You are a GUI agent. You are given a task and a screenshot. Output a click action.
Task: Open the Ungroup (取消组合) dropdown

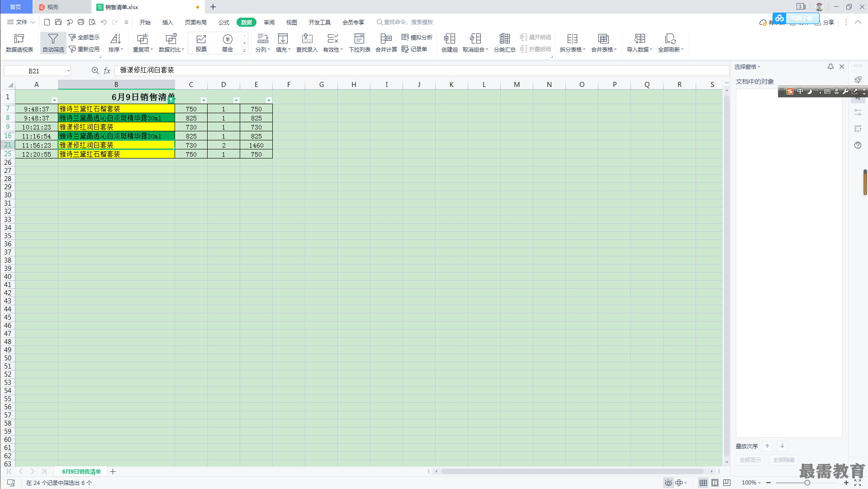click(475, 43)
